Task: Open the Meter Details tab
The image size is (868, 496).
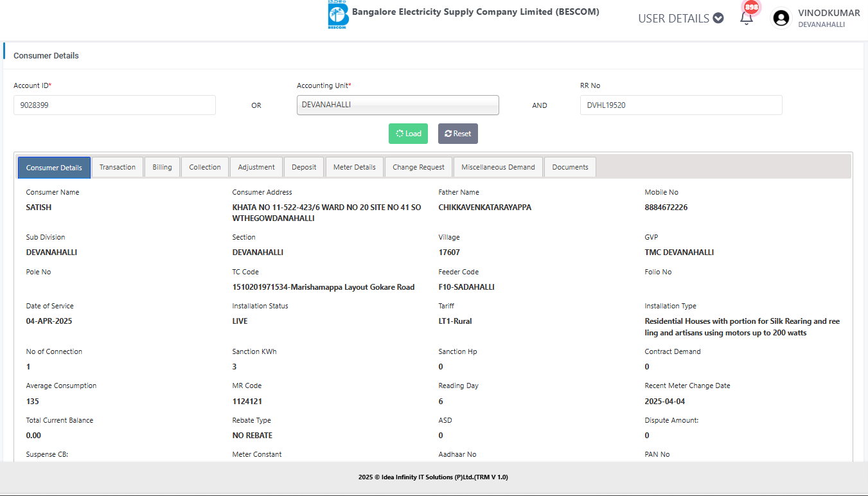Action: (355, 167)
